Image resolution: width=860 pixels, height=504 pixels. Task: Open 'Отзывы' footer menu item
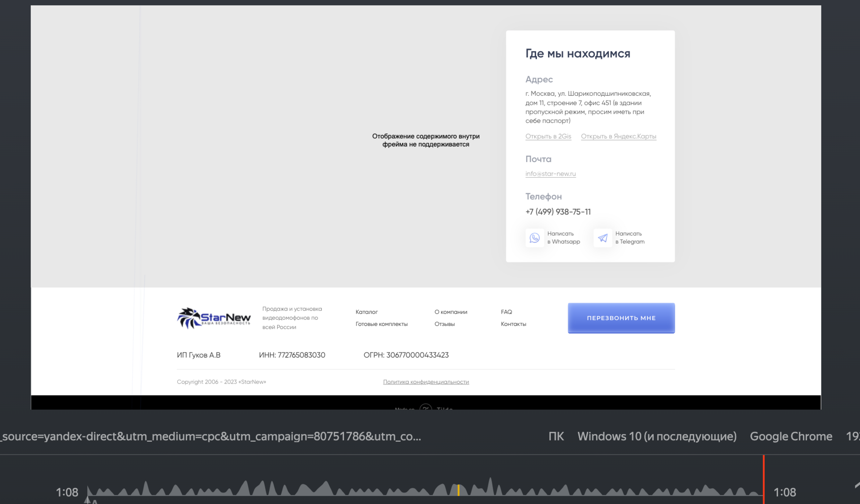[444, 324]
